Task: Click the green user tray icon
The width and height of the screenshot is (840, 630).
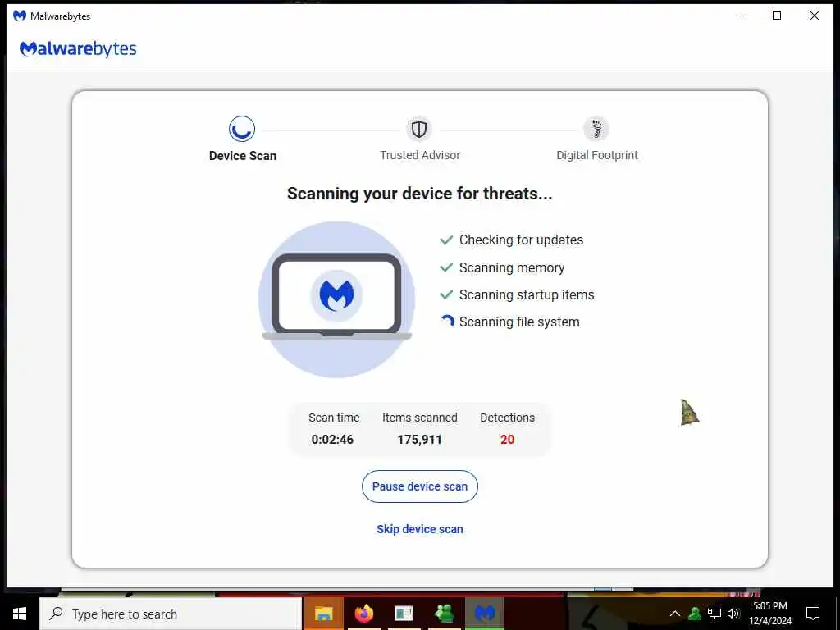Action: click(x=695, y=614)
